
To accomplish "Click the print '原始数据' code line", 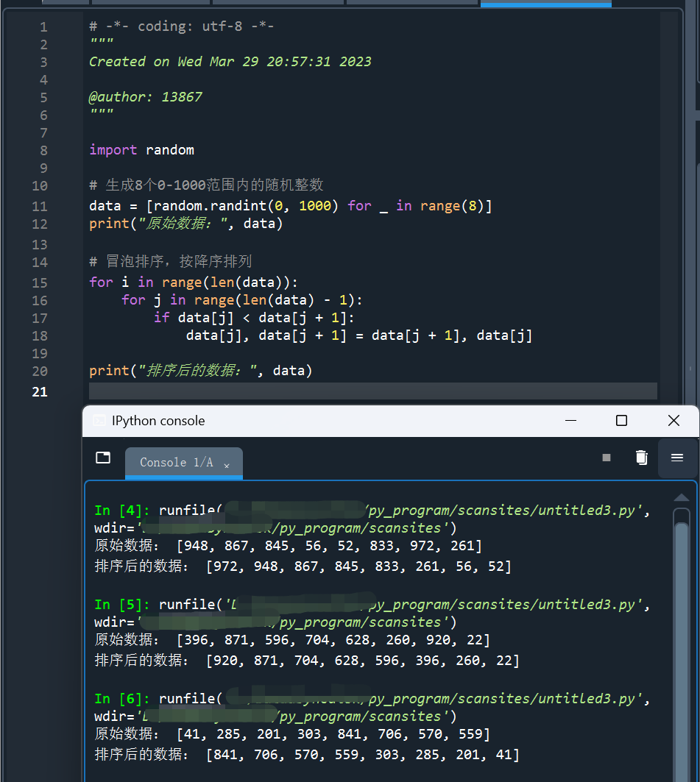I will (x=186, y=224).
